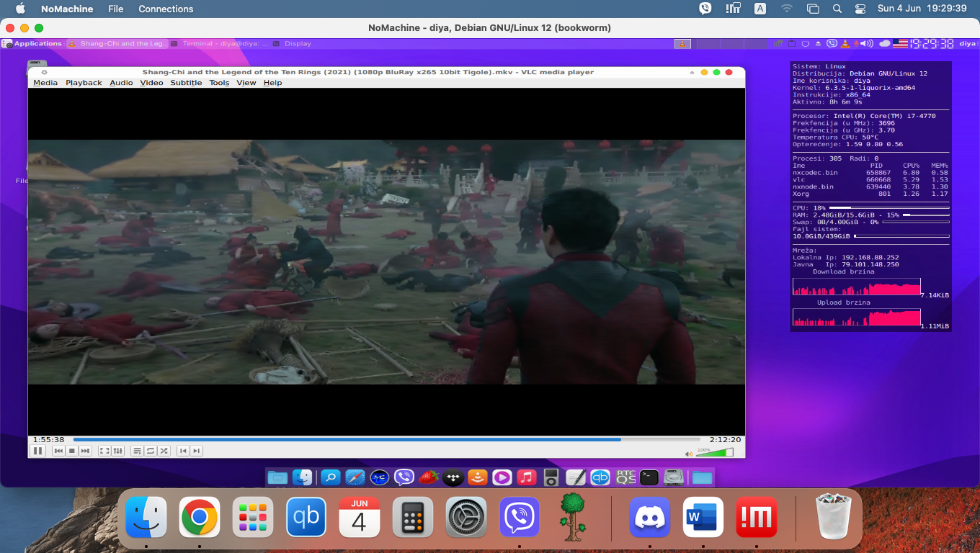Open RTC QS icon in remote dock
Image resolution: width=980 pixels, height=553 pixels.
(x=625, y=477)
